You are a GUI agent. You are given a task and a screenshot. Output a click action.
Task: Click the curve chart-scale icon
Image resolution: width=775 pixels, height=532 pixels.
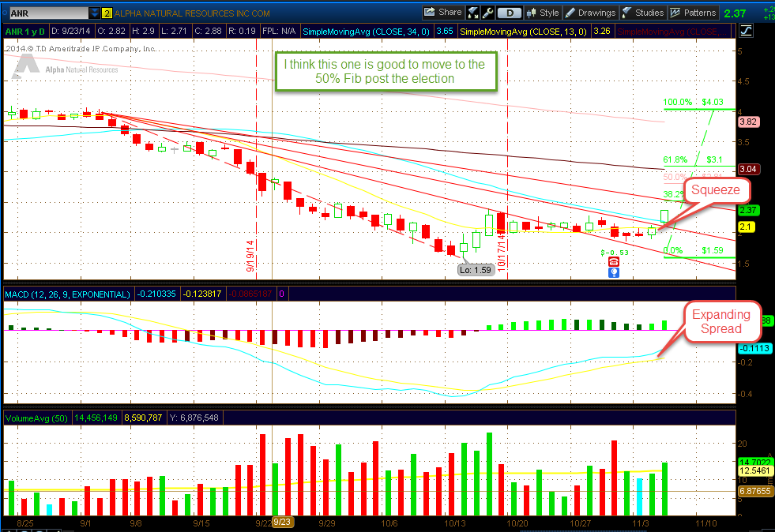point(746,31)
